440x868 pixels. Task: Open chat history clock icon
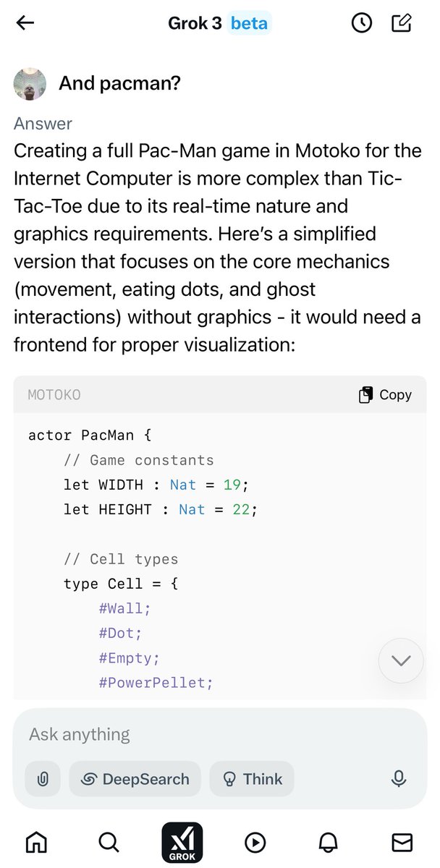click(x=361, y=23)
